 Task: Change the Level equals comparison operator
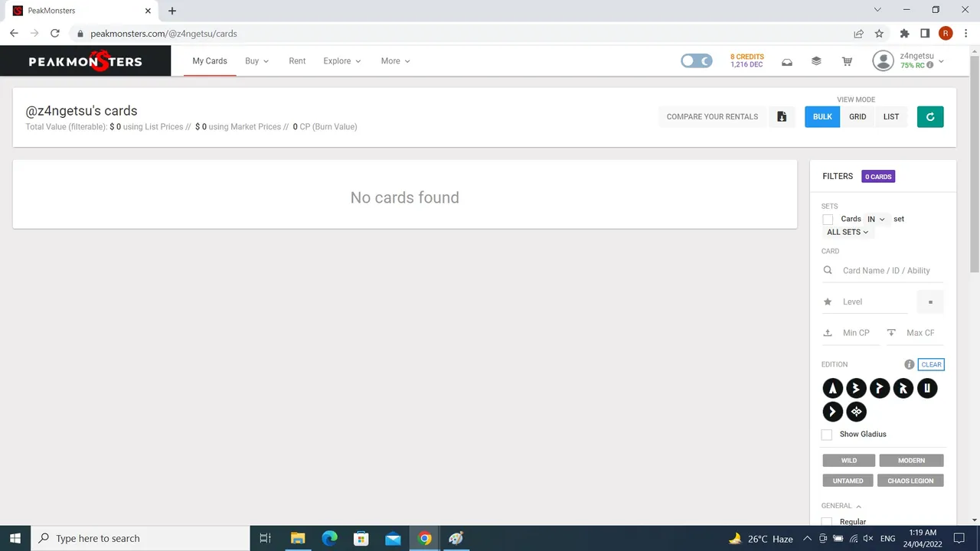(930, 302)
